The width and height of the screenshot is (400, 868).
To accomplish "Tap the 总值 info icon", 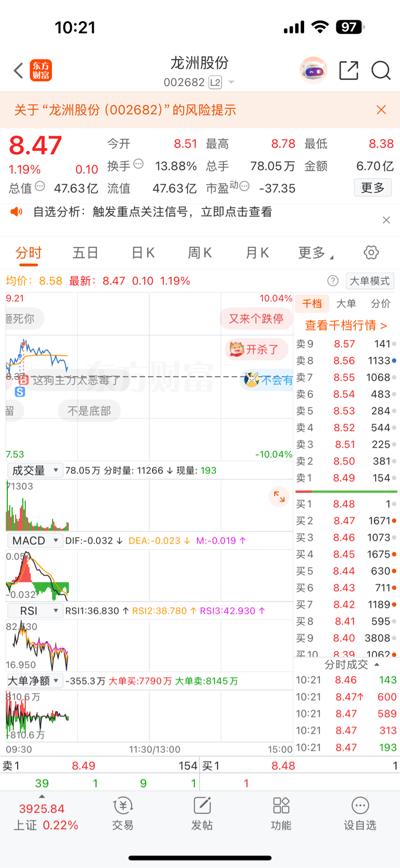I will [x=40, y=186].
